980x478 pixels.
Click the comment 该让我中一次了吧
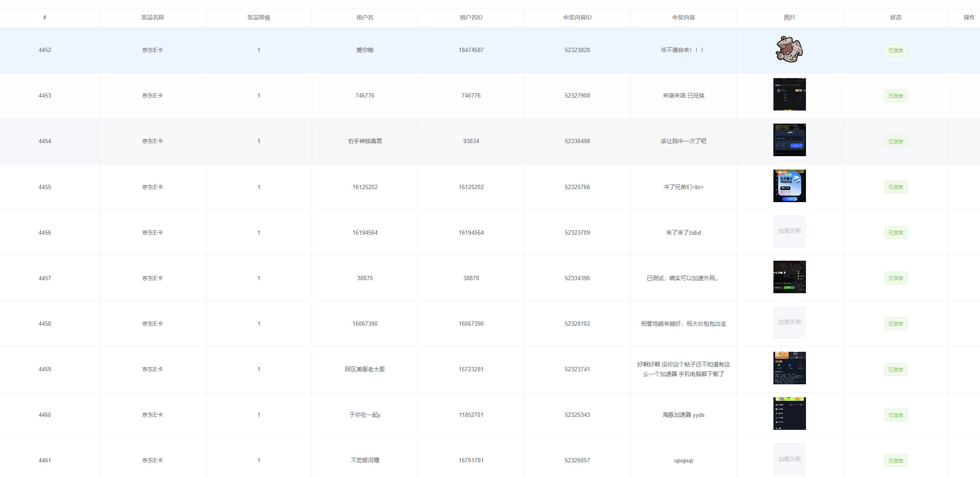coord(684,141)
